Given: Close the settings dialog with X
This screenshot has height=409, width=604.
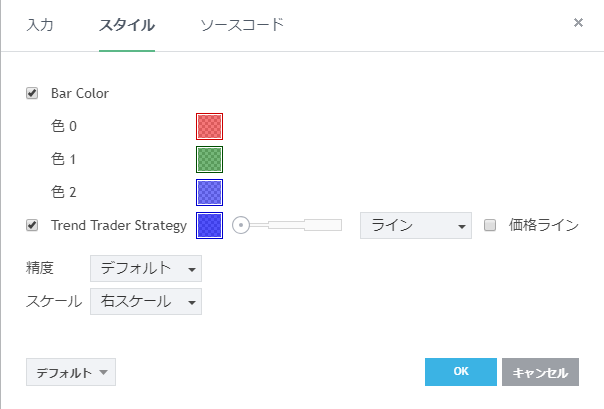Looking at the screenshot, I should 578,22.
